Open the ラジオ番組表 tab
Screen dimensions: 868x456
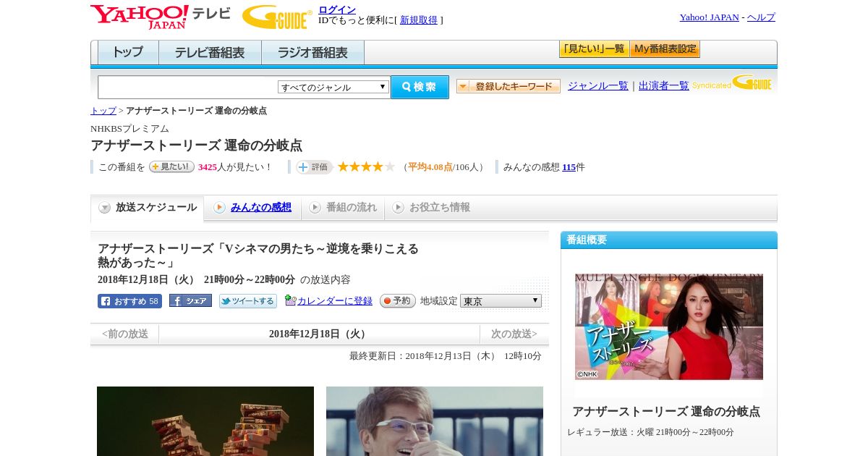[x=312, y=53]
